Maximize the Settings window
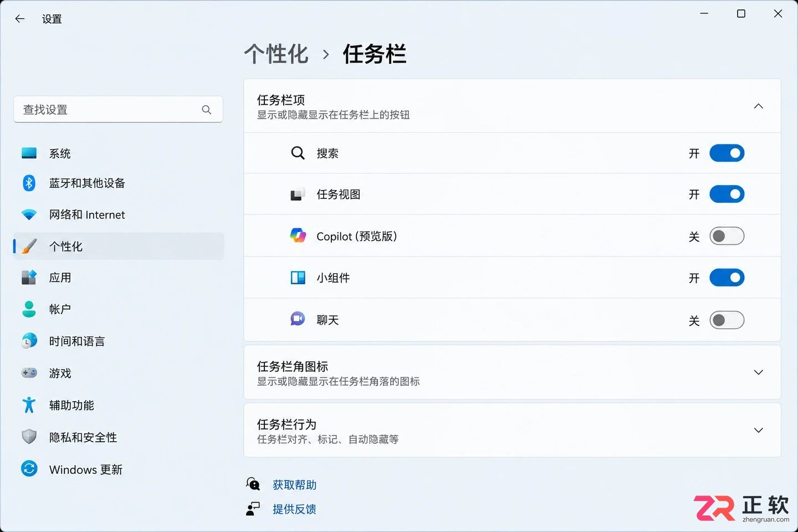 [x=741, y=13]
